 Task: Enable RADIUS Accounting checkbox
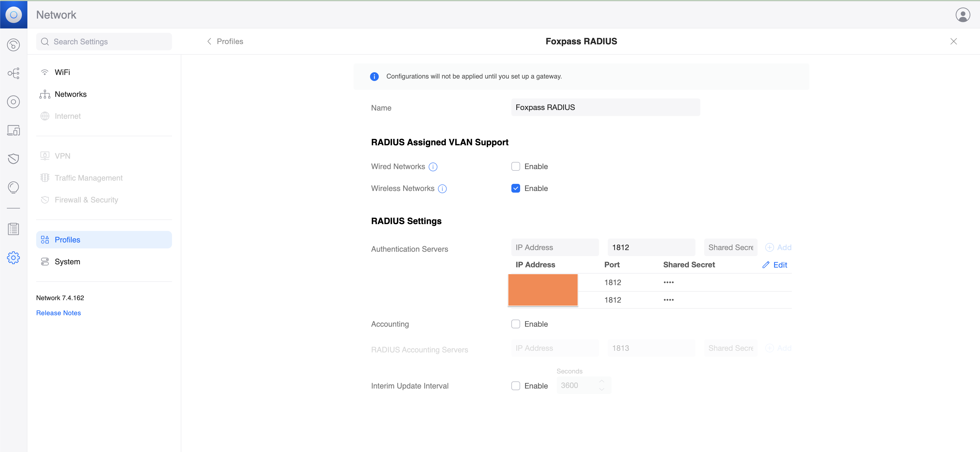pyautogui.click(x=516, y=323)
